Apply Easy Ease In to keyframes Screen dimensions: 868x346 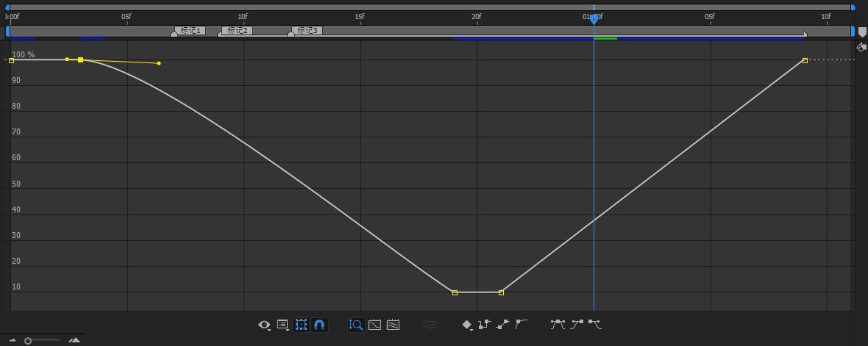pos(577,325)
